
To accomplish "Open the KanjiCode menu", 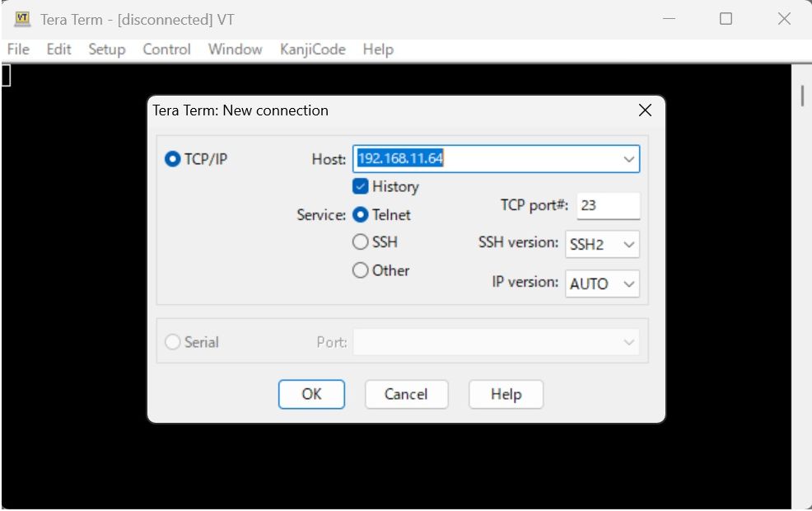I will (x=312, y=49).
